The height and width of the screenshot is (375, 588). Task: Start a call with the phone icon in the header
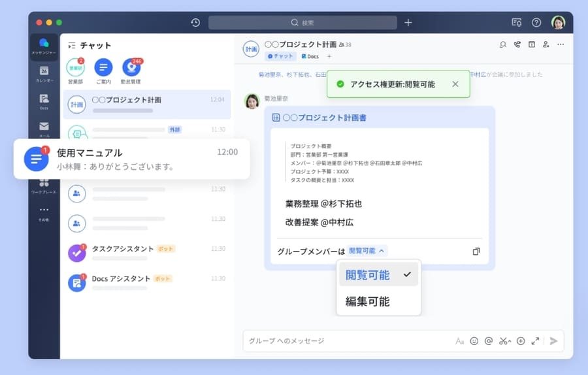[517, 44]
